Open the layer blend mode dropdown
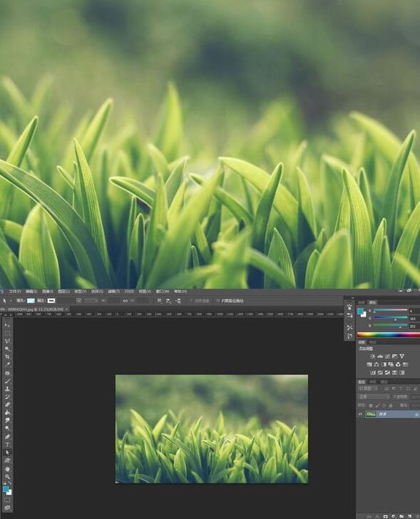Screen dimensions: 420x519 (x=374, y=396)
